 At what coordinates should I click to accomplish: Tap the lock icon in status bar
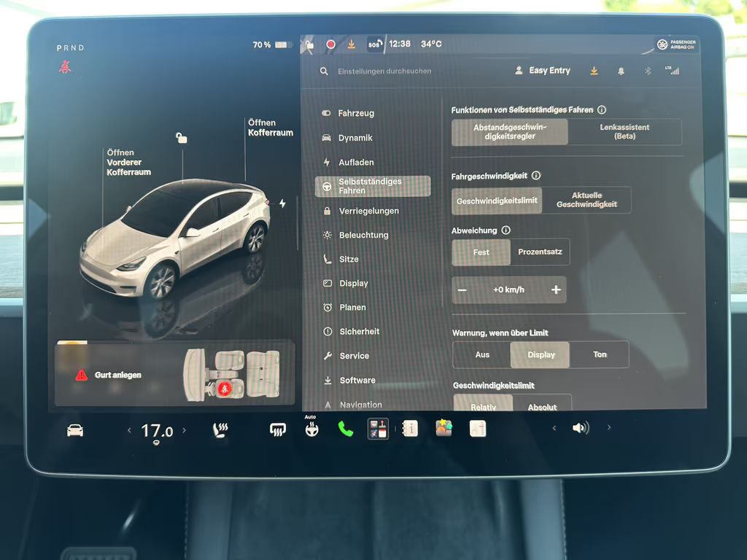[x=309, y=44]
